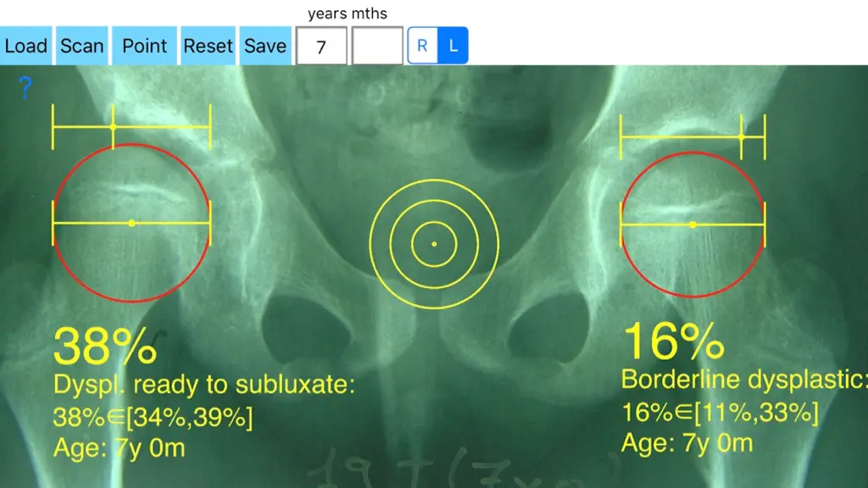Click the '16%∈[11%,33%]' range text

(x=720, y=413)
